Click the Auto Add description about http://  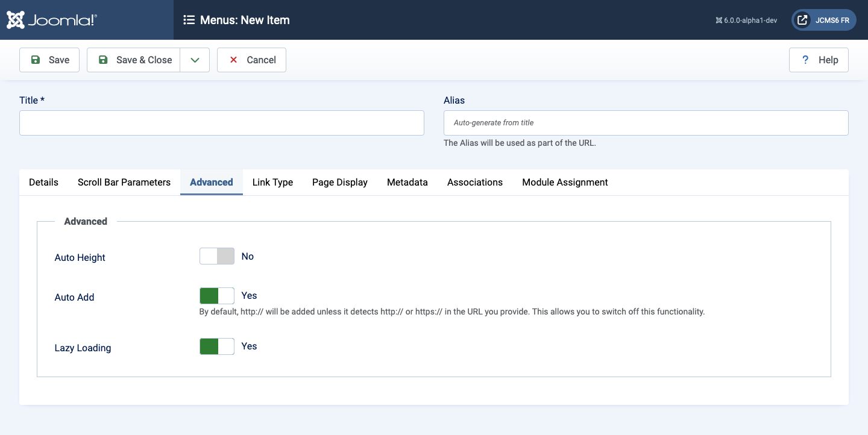click(452, 311)
